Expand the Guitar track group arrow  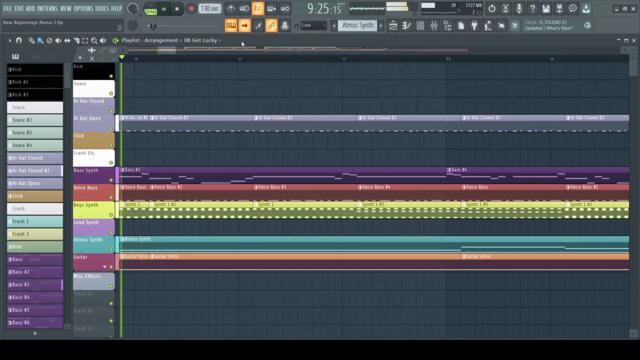(105, 267)
